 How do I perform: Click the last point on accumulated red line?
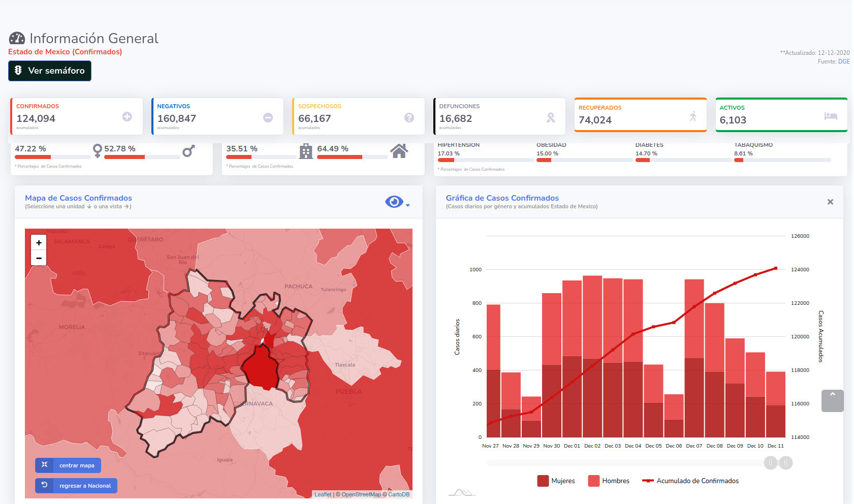[776, 268]
